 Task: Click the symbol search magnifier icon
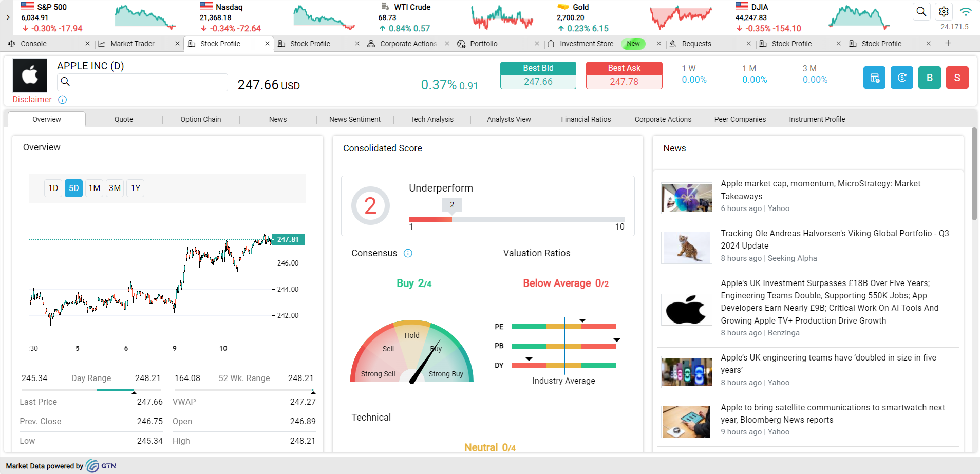coord(65,81)
